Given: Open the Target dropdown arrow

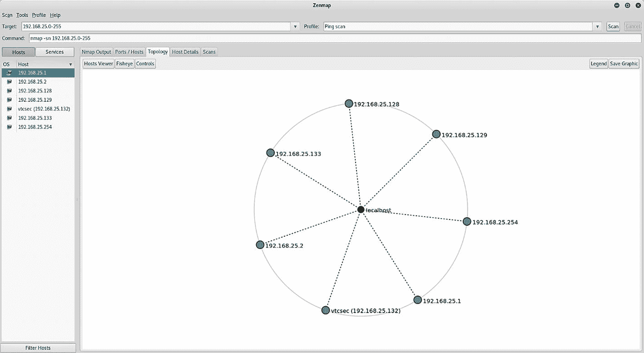Looking at the screenshot, I should tap(296, 26).
